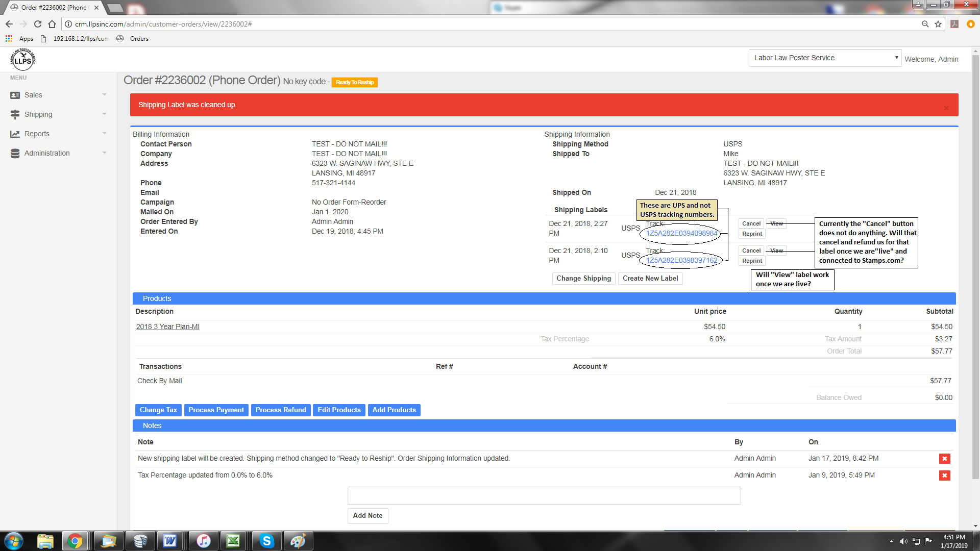Open Chrome from the Windows taskbar

(x=75, y=541)
